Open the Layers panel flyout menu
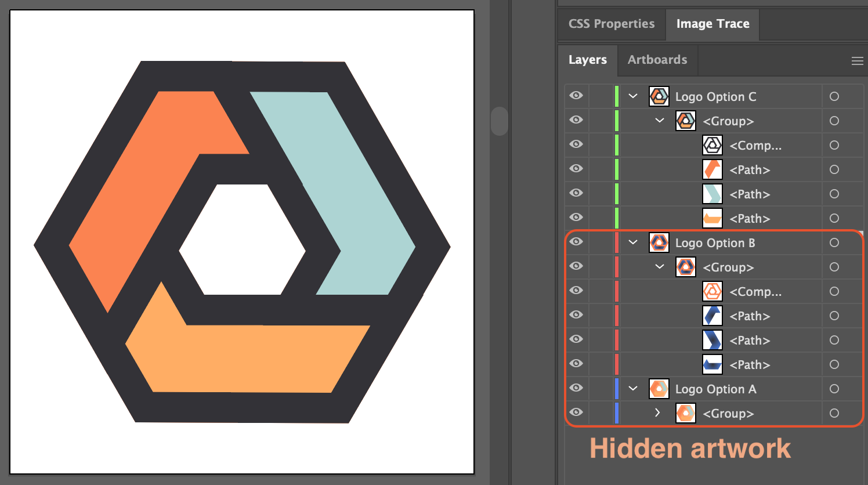Screen dimensions: 868x485 click(x=858, y=60)
